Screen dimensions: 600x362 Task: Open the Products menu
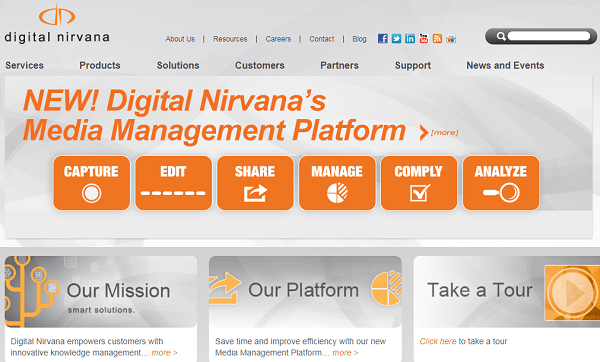(x=100, y=65)
